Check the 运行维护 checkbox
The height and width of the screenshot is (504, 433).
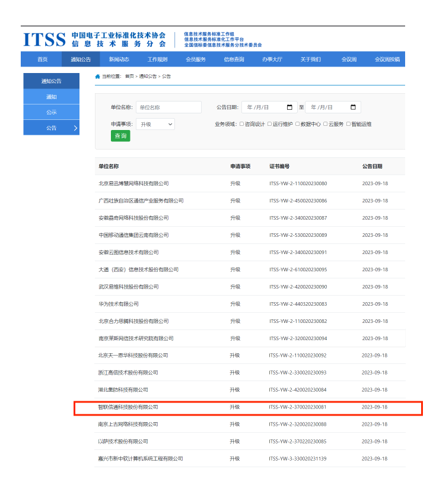pyautogui.click(x=269, y=124)
